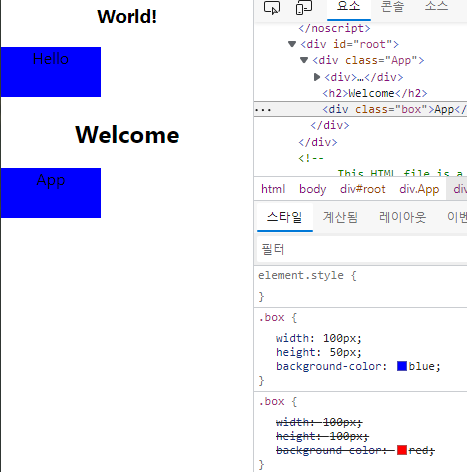The height and width of the screenshot is (472, 467).
Task: Switch to the 요소 tab
Action: tap(349, 7)
